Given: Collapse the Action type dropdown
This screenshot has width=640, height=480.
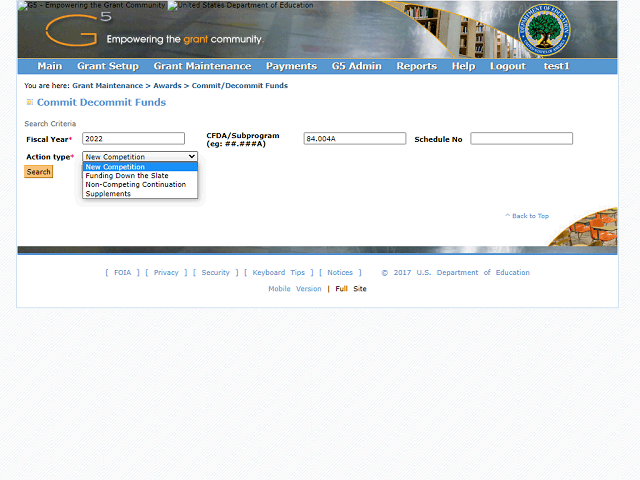Looking at the screenshot, I should [140, 157].
